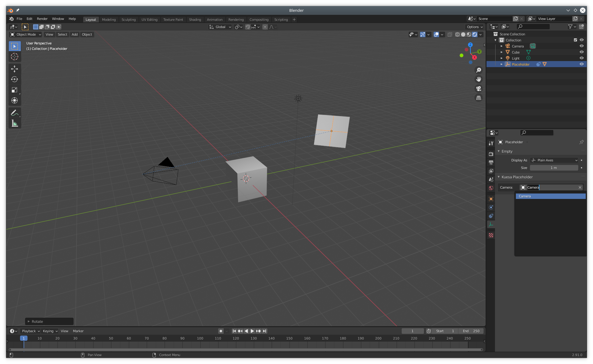Select the Transform tool
The image size is (593, 364).
pos(15,101)
